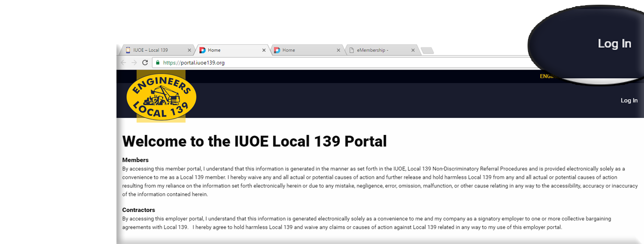Close the IUOE – Local 139 tab

click(190, 50)
